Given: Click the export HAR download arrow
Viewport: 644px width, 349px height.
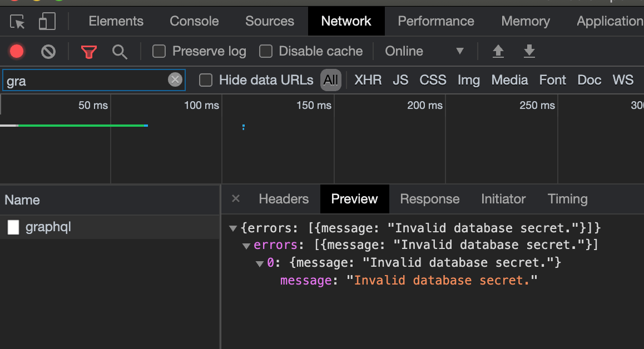Looking at the screenshot, I should pyautogui.click(x=529, y=52).
